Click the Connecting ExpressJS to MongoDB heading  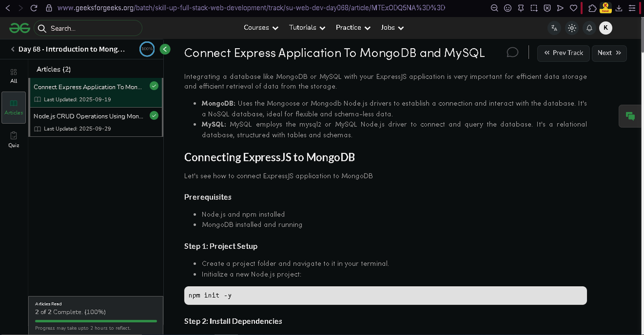tap(269, 158)
